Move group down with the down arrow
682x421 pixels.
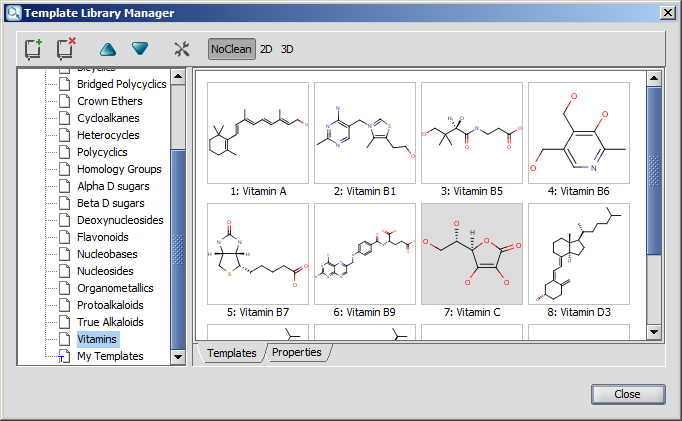[x=140, y=49]
